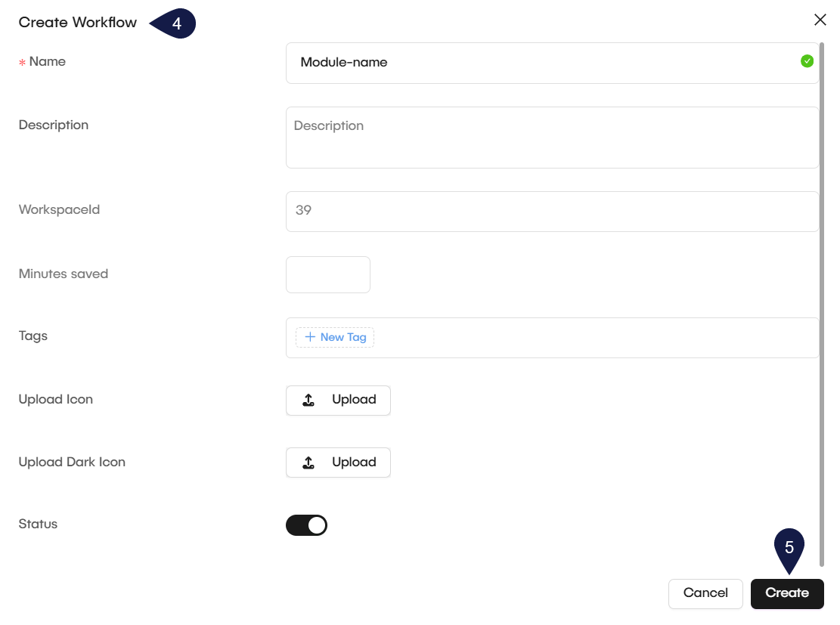
Task: Cancel the workflow creation
Action: (x=705, y=593)
